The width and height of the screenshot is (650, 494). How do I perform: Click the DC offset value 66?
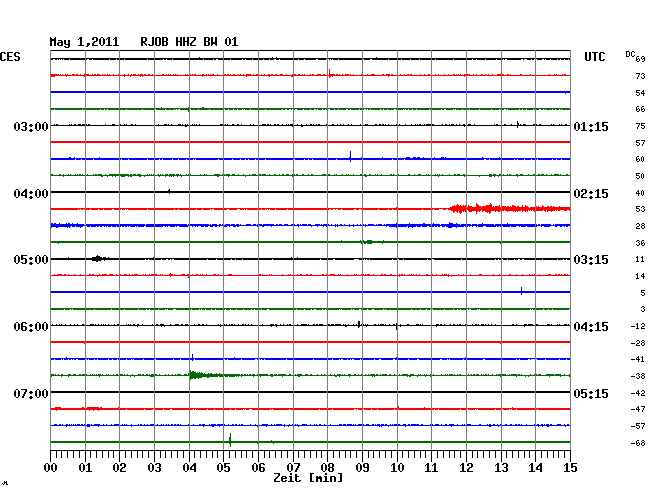tap(640, 109)
